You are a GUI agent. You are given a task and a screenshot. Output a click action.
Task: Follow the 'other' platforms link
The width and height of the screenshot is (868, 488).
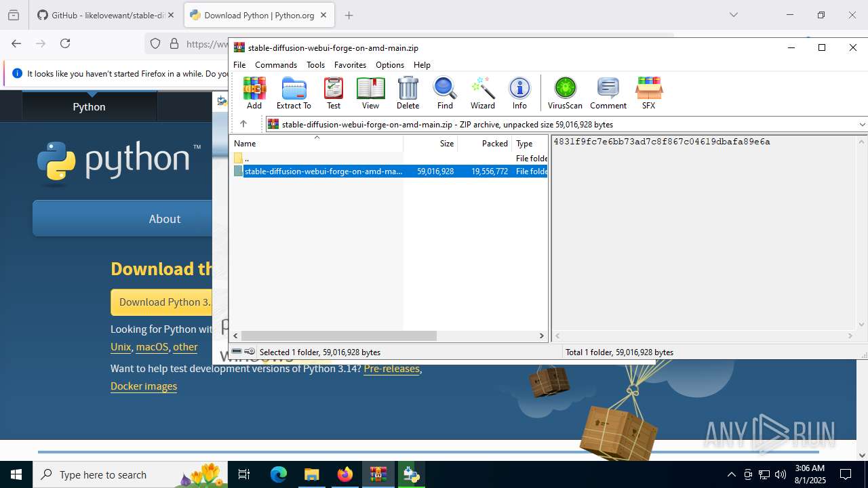pos(185,346)
